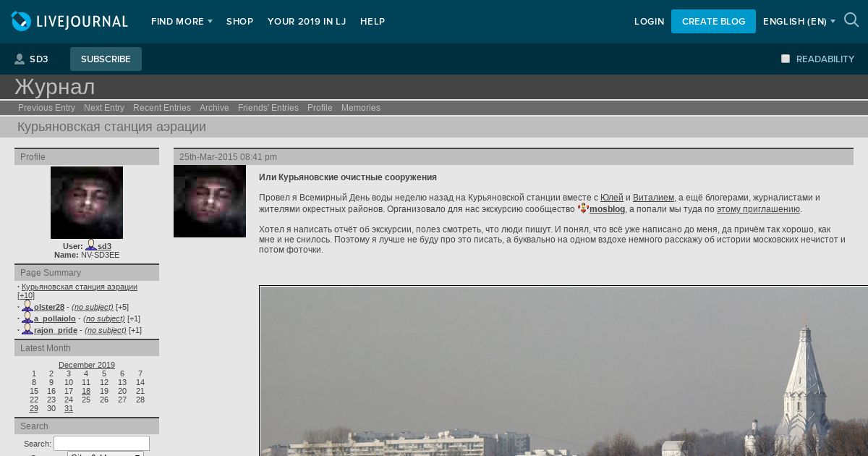Open a_pollaiolo user link

click(x=55, y=318)
